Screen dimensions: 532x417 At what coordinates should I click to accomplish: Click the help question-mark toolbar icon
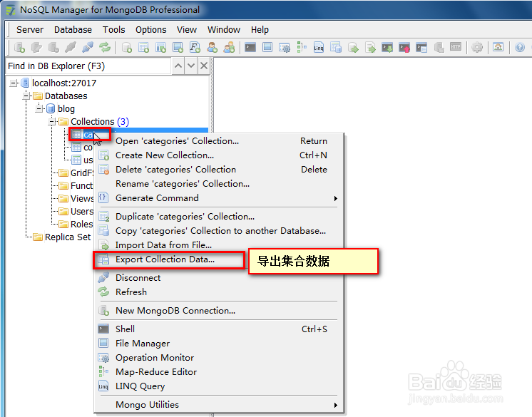point(519,47)
